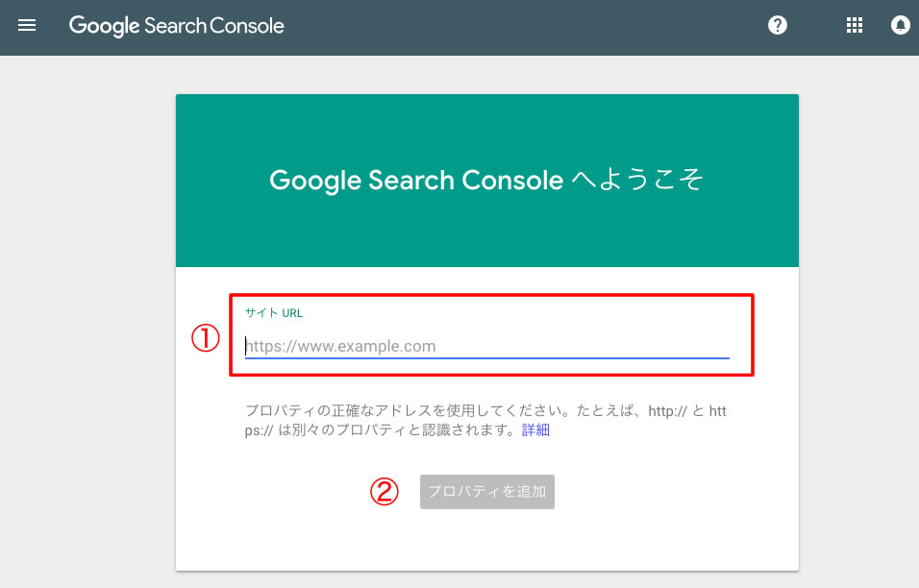
Task: Open the Help question mark icon
Action: (x=778, y=26)
